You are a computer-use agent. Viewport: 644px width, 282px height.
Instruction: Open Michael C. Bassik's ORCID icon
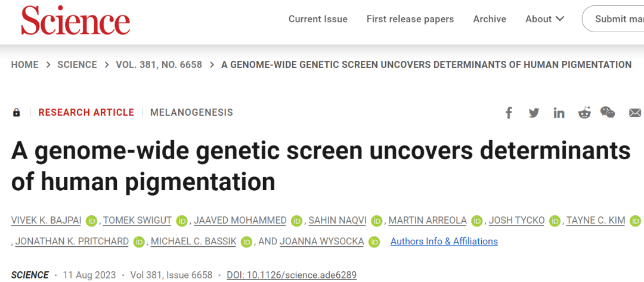[246, 242]
